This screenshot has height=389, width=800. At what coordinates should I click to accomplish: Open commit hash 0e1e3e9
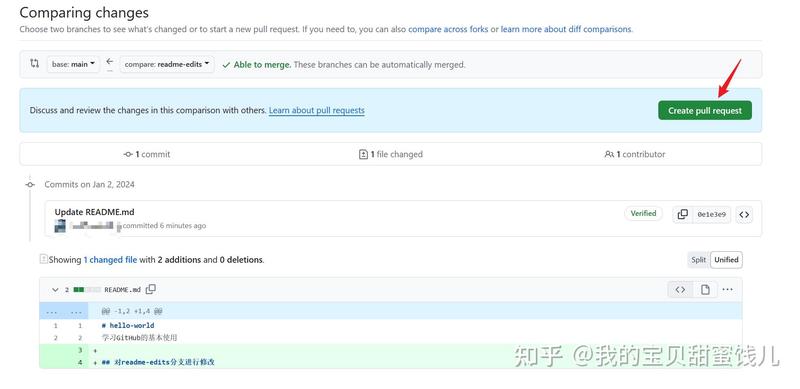pyautogui.click(x=711, y=214)
